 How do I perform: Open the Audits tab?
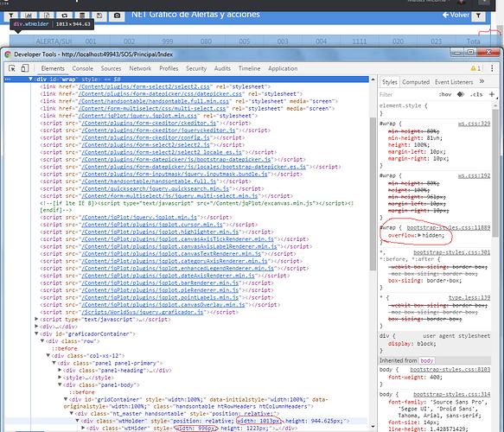[x=222, y=68]
